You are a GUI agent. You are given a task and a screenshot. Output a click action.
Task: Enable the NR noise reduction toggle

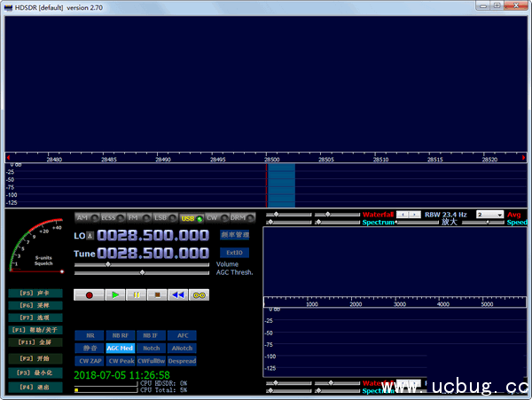tap(90, 336)
